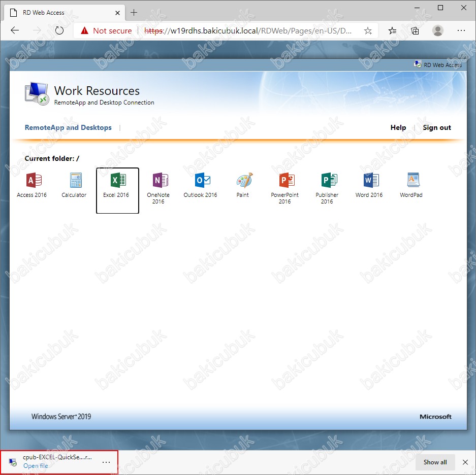
Task: Open the RemoteApp and Desktops tab
Action: pos(68,127)
